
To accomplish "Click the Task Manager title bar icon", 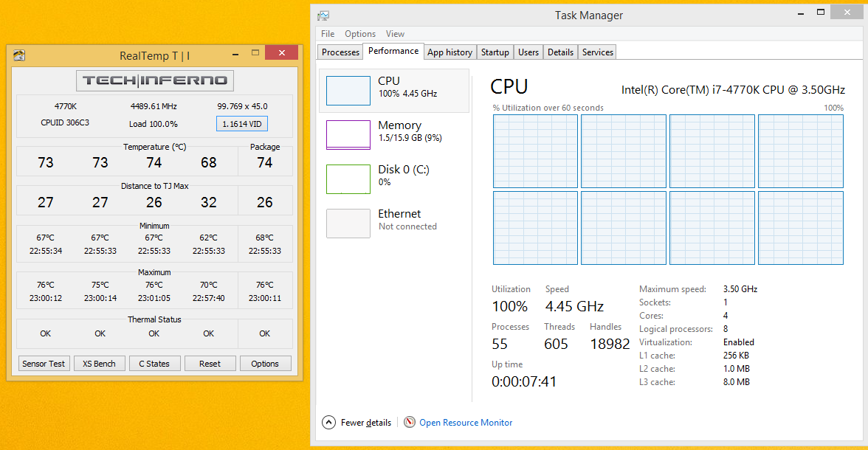I will coord(323,15).
